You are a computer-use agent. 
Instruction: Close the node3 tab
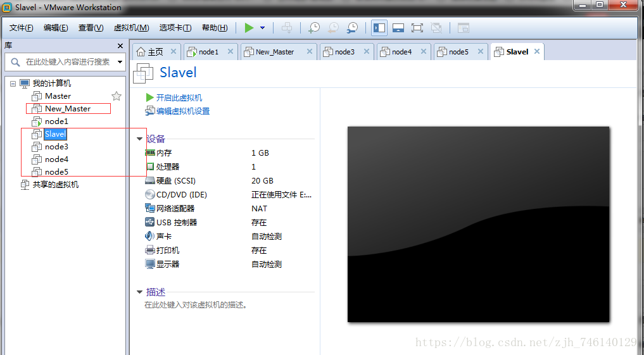click(367, 51)
